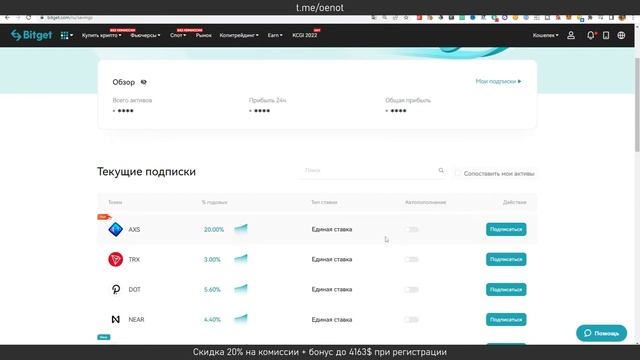Click Единая ставка in AXS row
This screenshot has height=360, width=640.
click(x=332, y=229)
